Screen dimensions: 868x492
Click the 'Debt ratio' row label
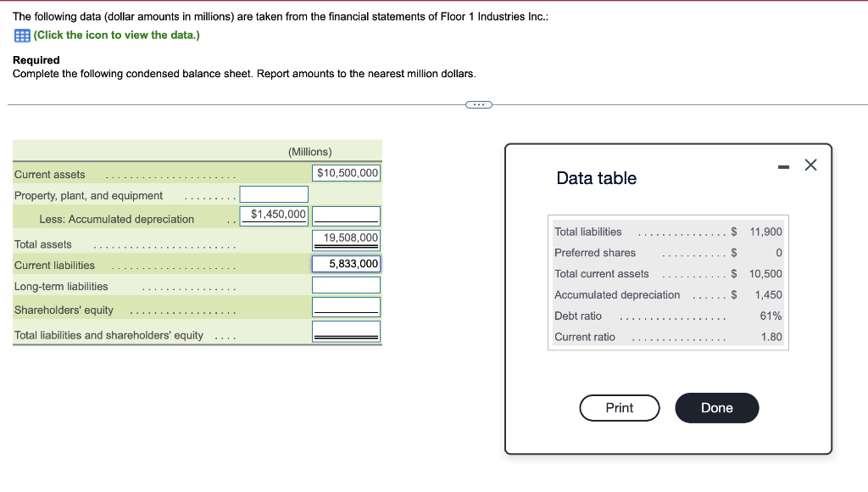[578, 316]
